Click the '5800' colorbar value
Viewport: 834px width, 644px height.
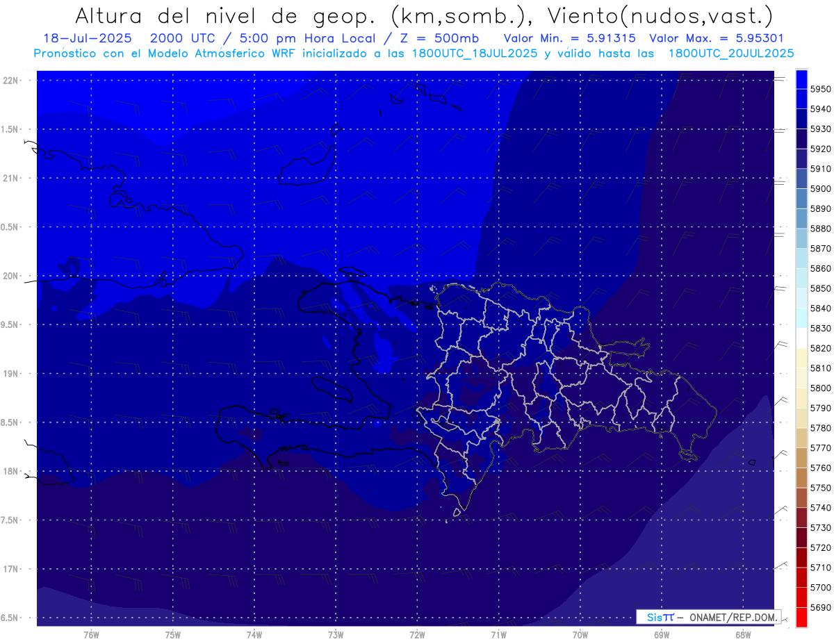pyautogui.click(x=821, y=388)
